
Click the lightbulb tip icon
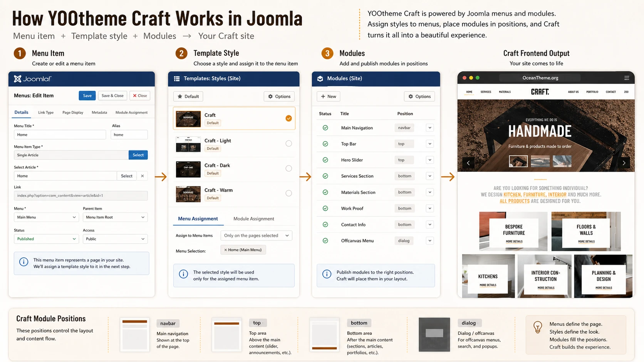click(538, 327)
